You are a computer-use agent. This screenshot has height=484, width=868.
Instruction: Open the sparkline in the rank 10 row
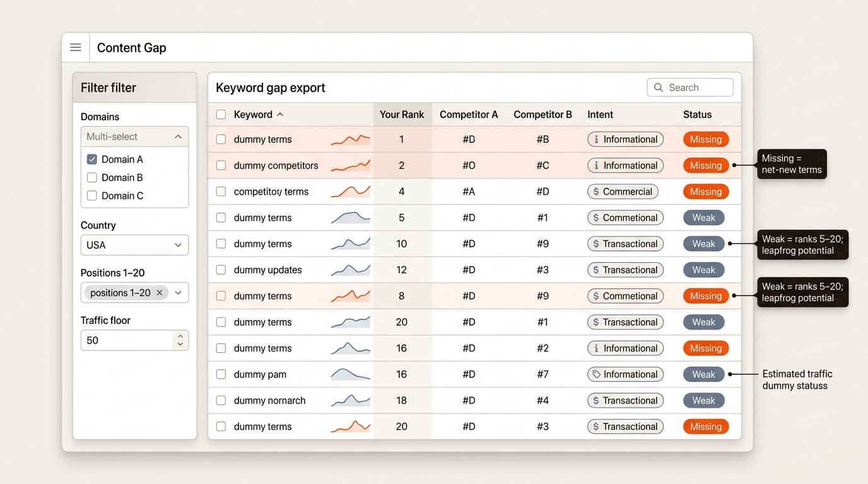[351, 244]
